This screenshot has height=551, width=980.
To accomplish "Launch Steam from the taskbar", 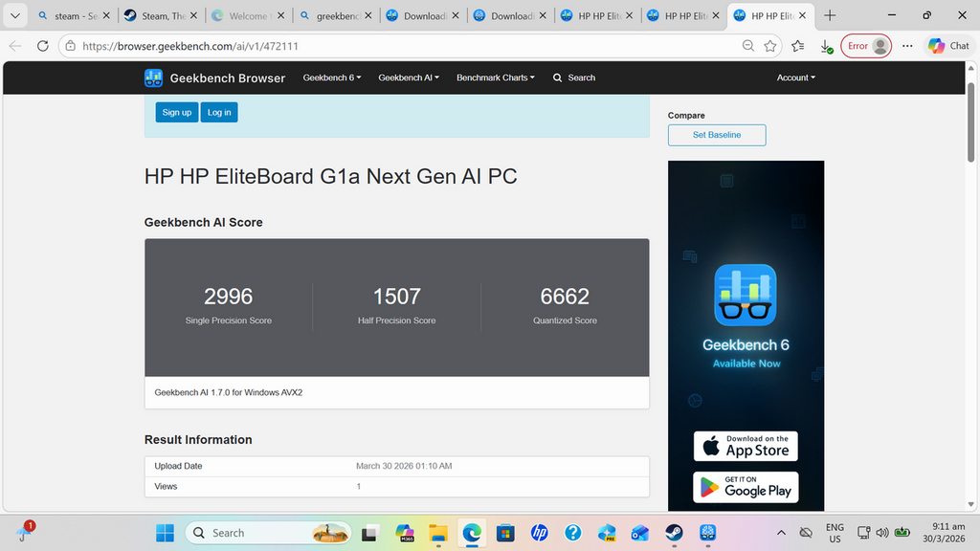I will tap(674, 533).
